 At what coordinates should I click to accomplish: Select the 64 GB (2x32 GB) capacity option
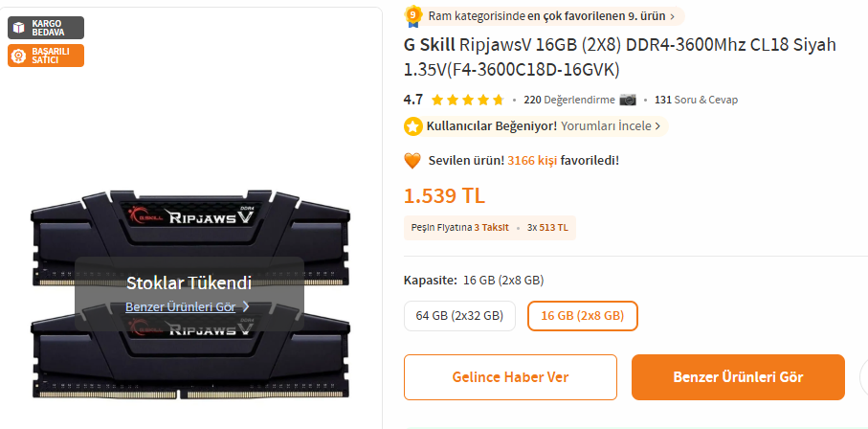point(459,316)
